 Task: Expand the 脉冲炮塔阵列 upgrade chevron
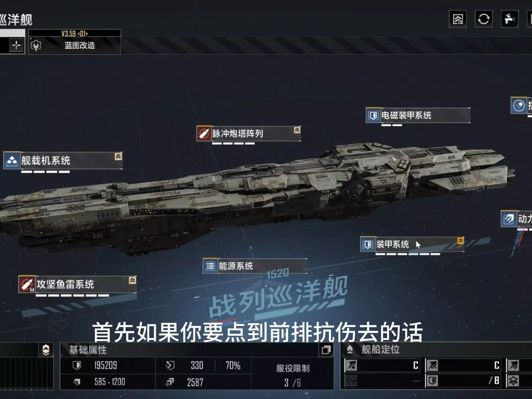[x=297, y=130]
